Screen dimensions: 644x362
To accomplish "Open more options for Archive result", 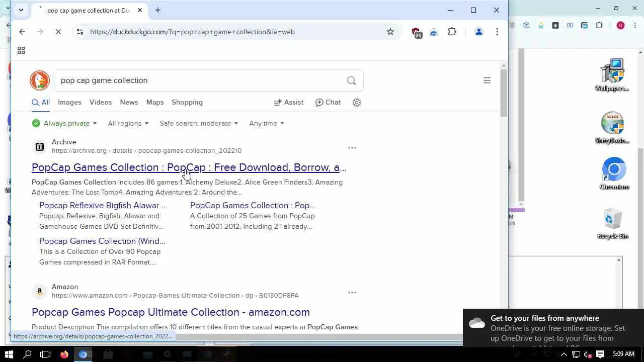I will (352, 148).
